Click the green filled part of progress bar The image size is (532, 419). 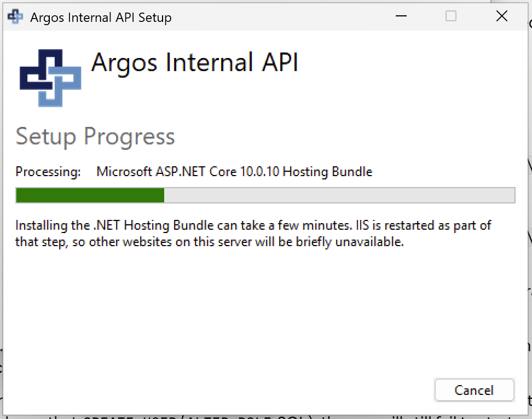click(x=90, y=195)
